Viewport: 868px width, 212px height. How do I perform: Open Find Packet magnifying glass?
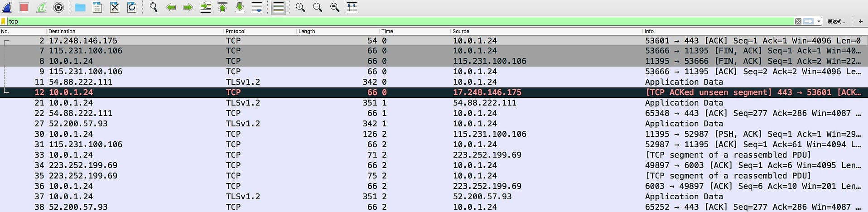154,7
